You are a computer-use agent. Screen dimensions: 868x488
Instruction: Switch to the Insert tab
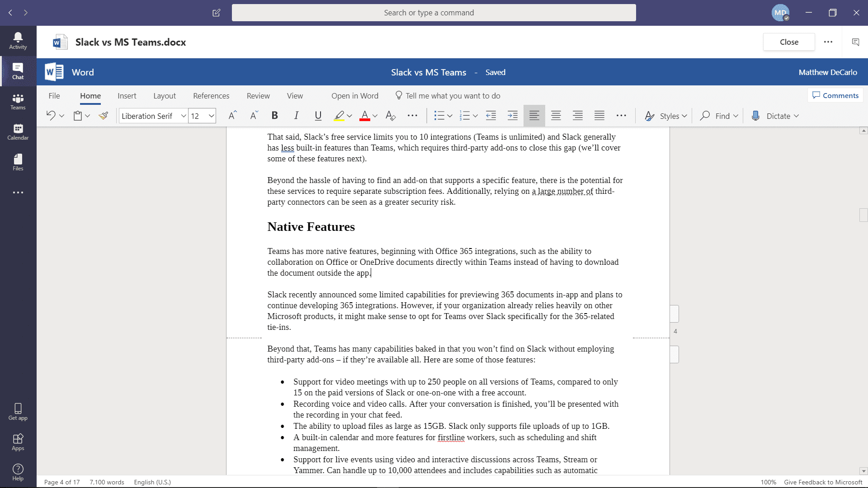pyautogui.click(x=127, y=96)
